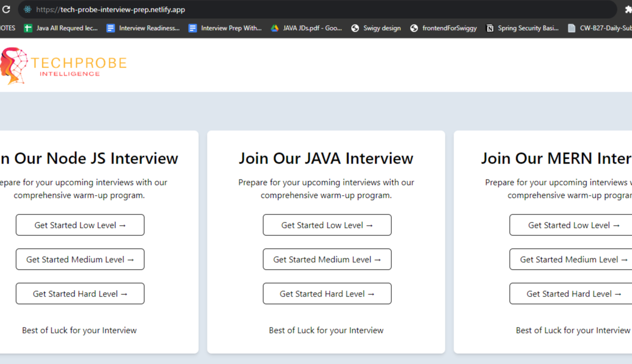Click the green Sheets icon bookmark
Image resolution: width=632 pixels, height=364 pixels.
click(x=28, y=28)
